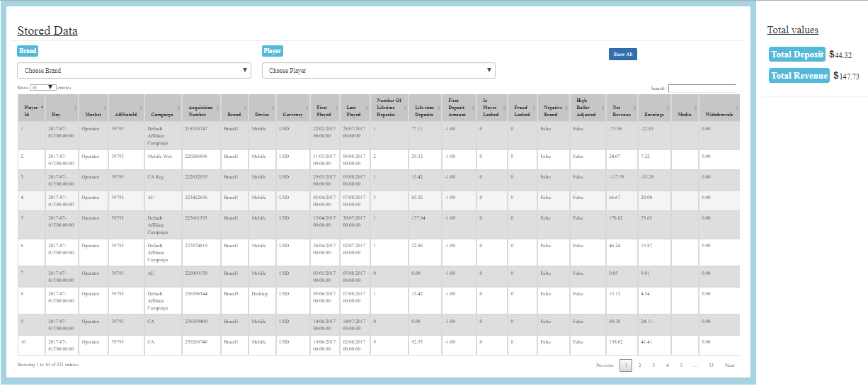This screenshot has height=386, width=868.
Task: Click the Next pagination link
Action: coord(729,365)
